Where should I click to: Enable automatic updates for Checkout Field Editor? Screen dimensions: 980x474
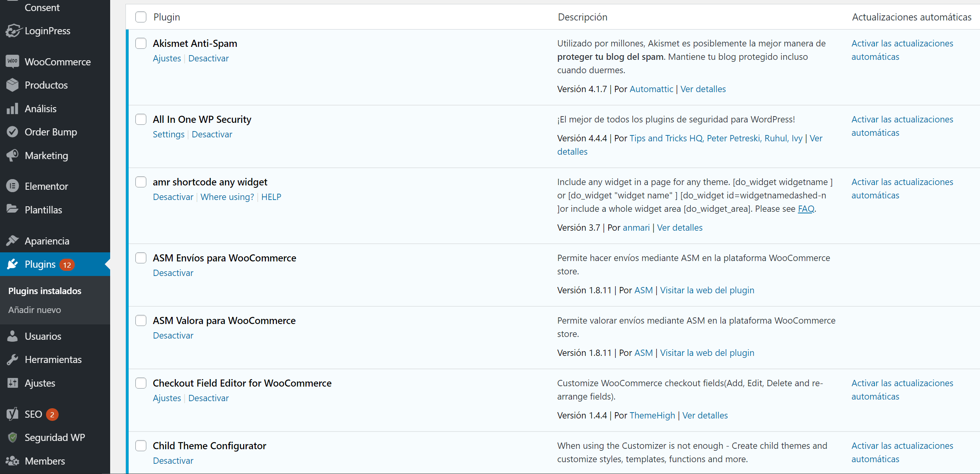click(902, 390)
